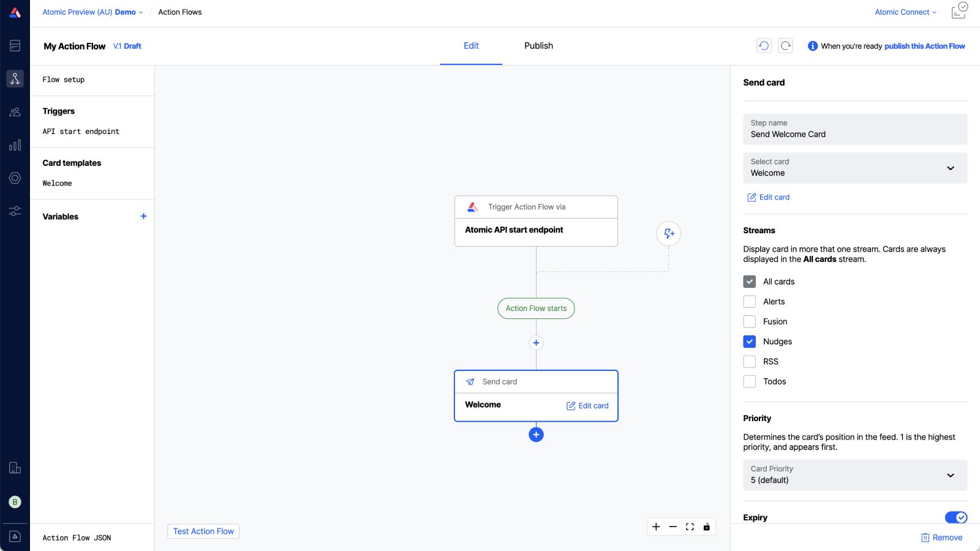Check the RSS stream
980x551 pixels.
[x=750, y=362]
